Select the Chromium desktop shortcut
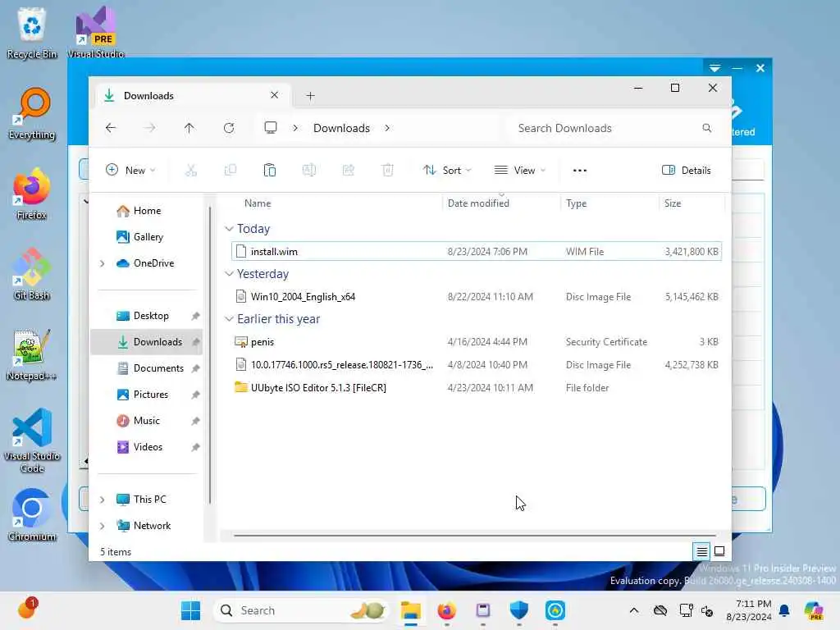 coord(32,515)
